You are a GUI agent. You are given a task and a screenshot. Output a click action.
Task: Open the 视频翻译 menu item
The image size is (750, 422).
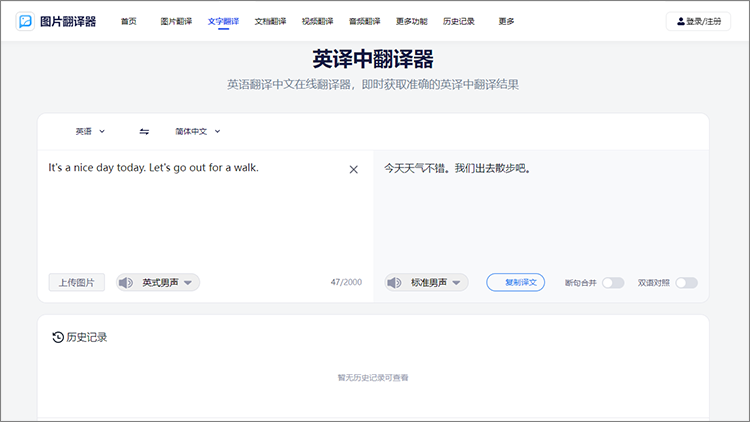(317, 21)
